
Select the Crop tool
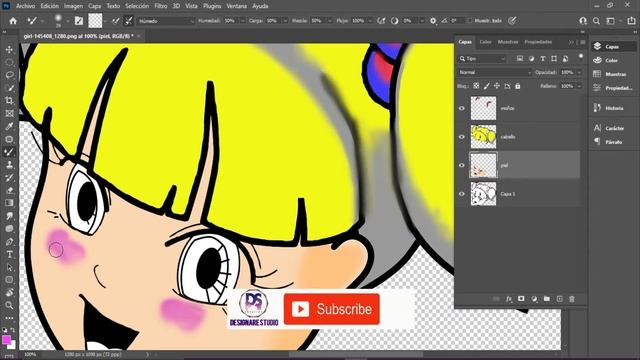coord(9,100)
